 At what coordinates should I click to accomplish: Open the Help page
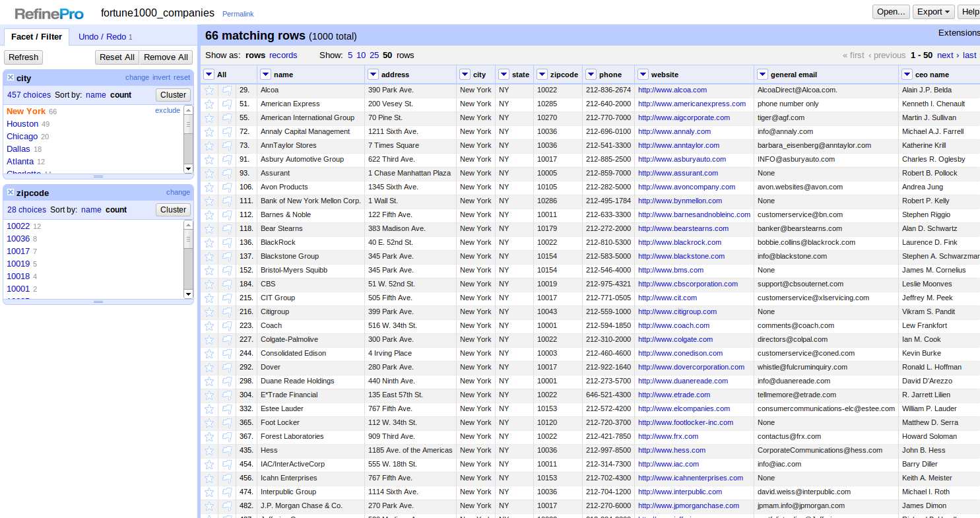coord(970,12)
